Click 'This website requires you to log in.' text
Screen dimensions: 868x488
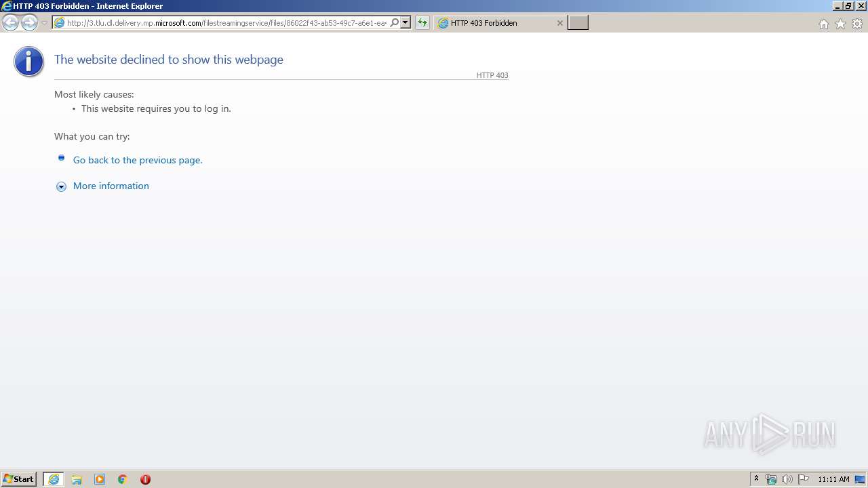click(156, 108)
